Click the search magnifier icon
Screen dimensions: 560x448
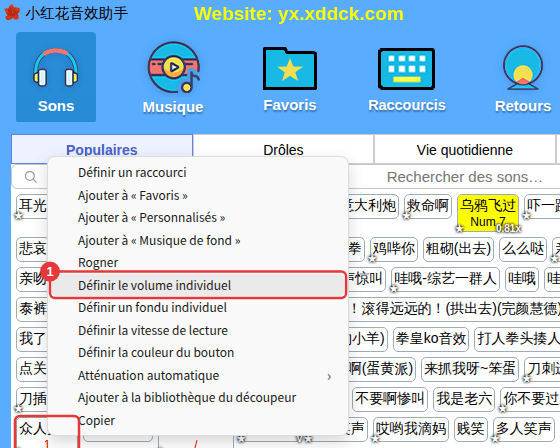click(31, 177)
